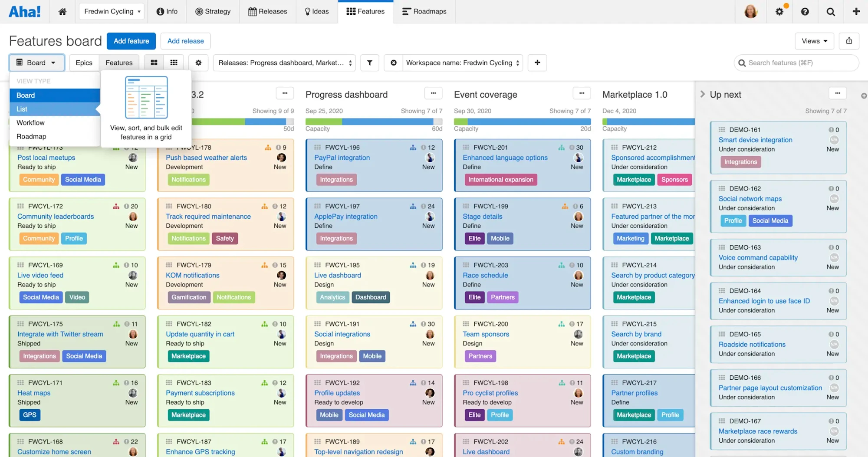Open the user avatar menu

tap(751, 11)
